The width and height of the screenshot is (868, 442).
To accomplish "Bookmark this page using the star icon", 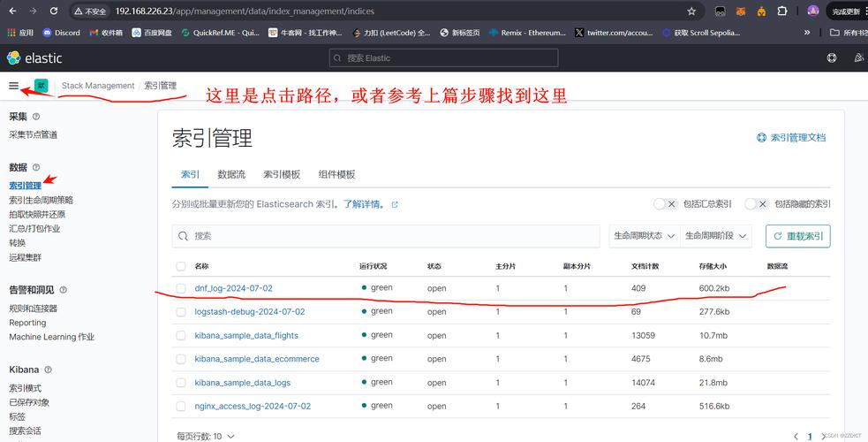I will [691, 11].
